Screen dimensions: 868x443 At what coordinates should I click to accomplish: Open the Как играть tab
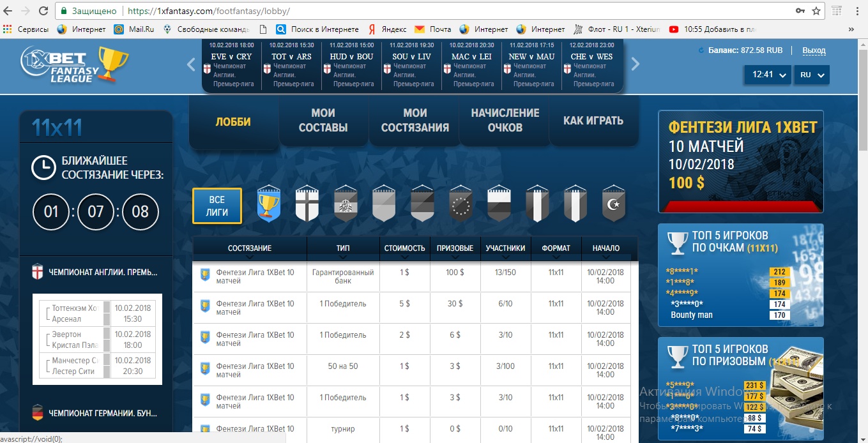[593, 120]
